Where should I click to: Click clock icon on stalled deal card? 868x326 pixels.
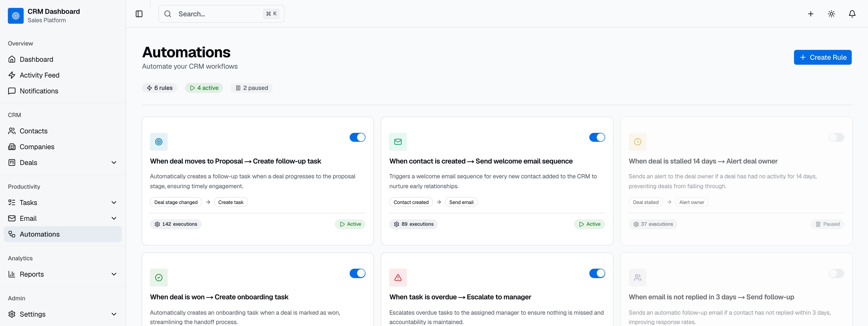pyautogui.click(x=637, y=142)
